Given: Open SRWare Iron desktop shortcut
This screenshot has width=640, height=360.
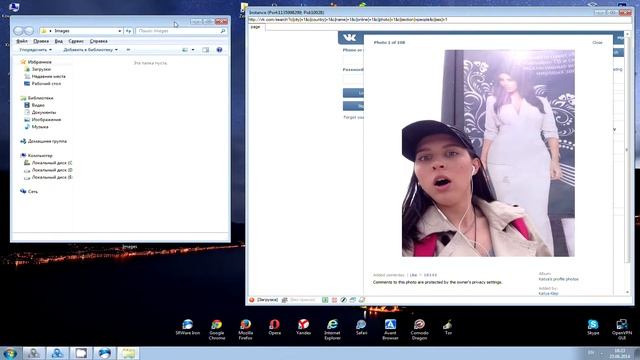Looking at the screenshot, I should [x=187, y=328].
